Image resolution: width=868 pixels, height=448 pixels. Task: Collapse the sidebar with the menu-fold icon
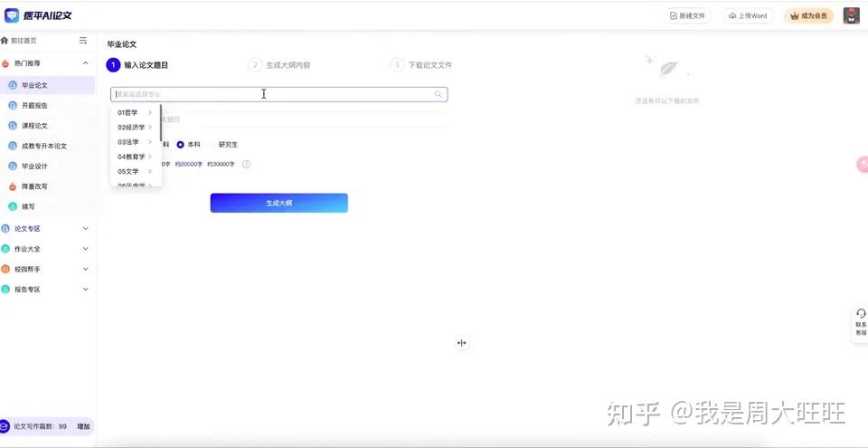pyautogui.click(x=83, y=41)
